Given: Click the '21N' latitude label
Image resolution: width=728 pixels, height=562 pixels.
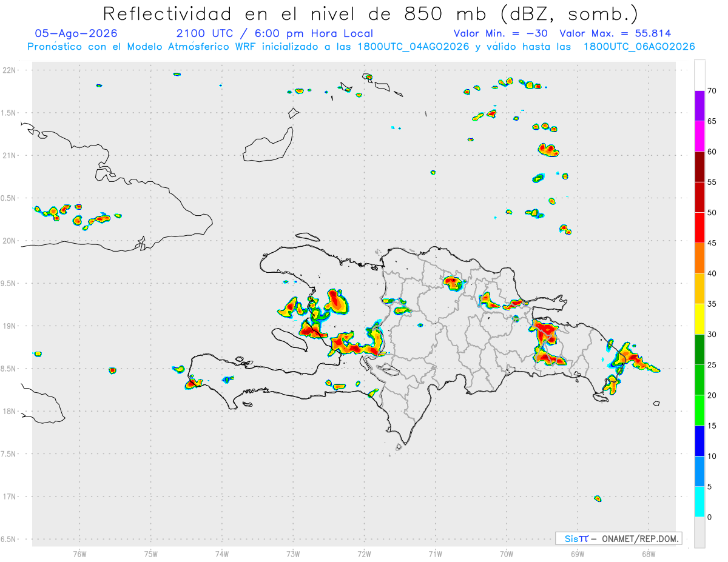Looking at the screenshot, I should (10, 155).
